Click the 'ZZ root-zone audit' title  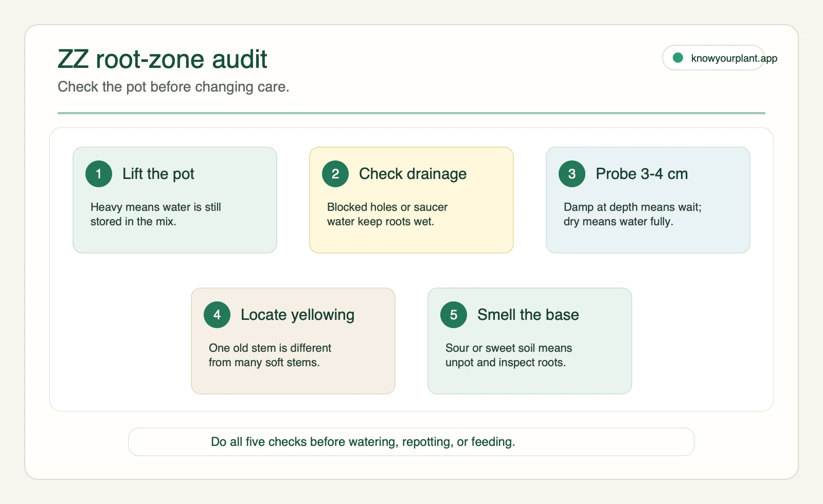pyautogui.click(x=163, y=59)
